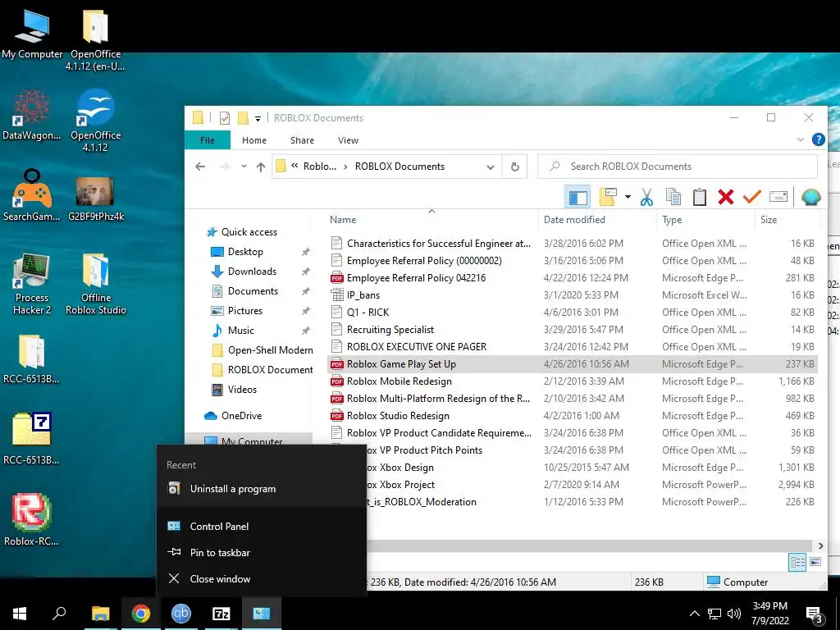The image size is (840, 630).
Task: Open qBittorrent from the taskbar
Action: pyautogui.click(x=181, y=614)
